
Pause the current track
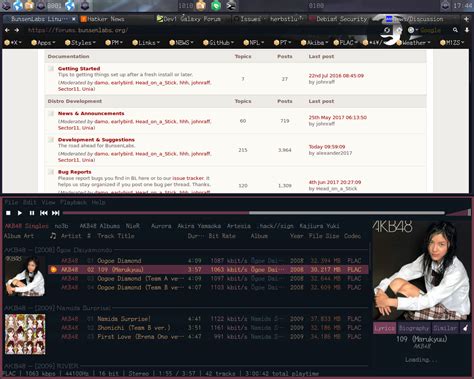coord(32,213)
